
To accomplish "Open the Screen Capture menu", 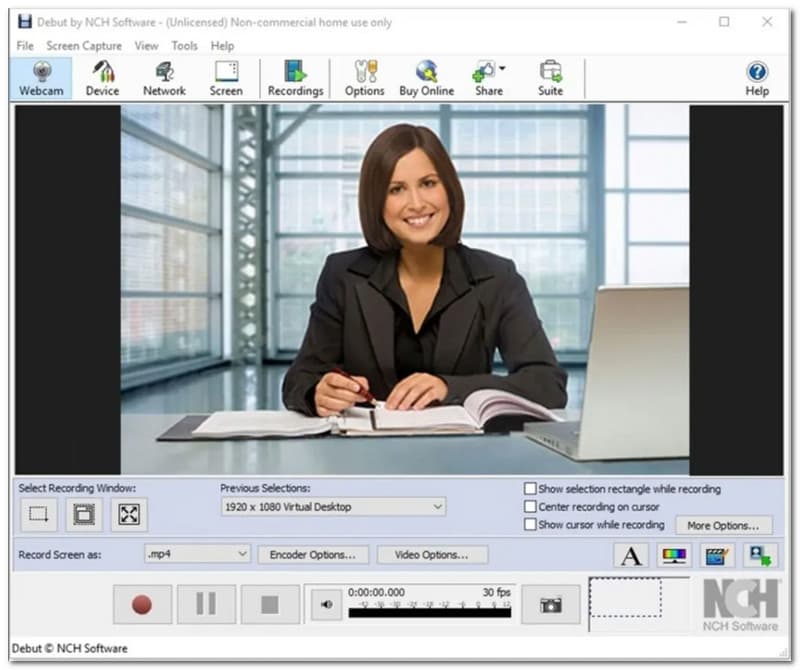I will pos(84,46).
